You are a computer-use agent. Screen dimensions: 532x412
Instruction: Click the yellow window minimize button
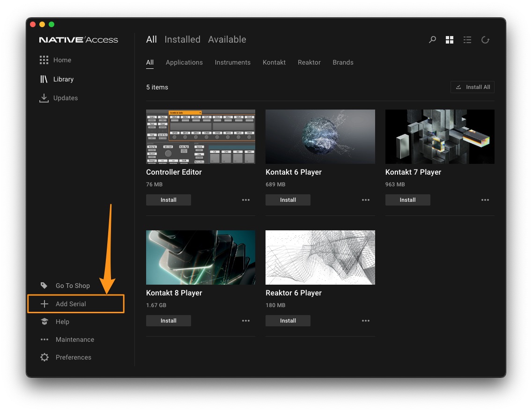(x=42, y=24)
